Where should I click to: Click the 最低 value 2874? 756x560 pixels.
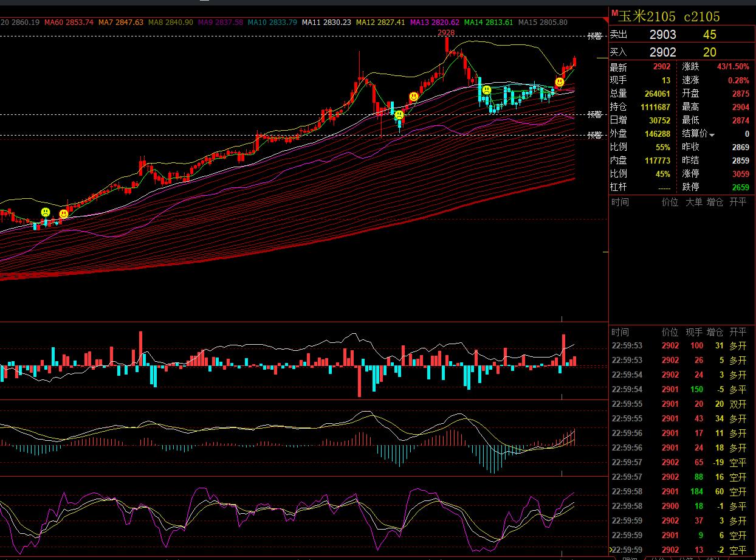tap(740, 120)
